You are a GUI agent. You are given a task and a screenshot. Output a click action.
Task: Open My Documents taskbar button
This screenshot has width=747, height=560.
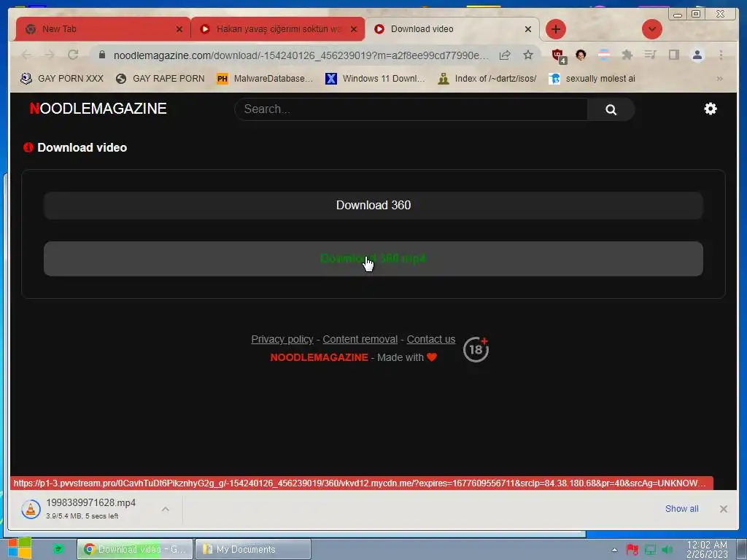(253, 549)
